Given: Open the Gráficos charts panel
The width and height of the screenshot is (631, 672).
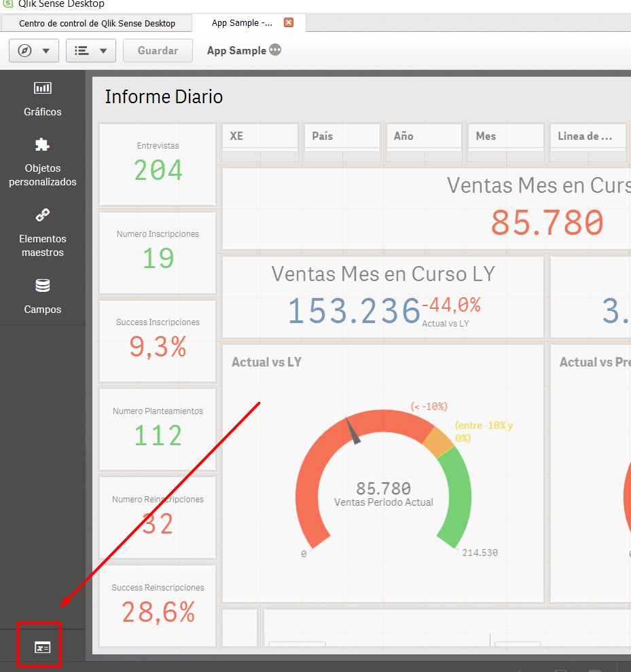Looking at the screenshot, I should [x=43, y=99].
